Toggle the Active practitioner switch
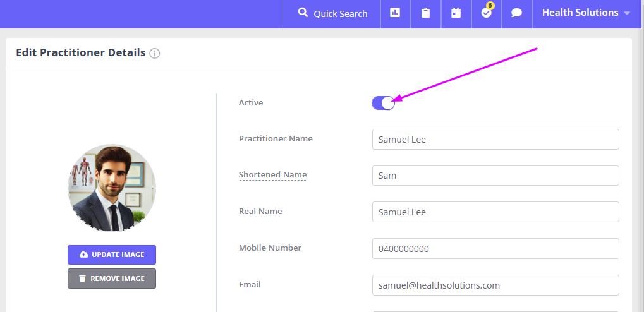Viewport: 644px width, 312px height. 383,103
